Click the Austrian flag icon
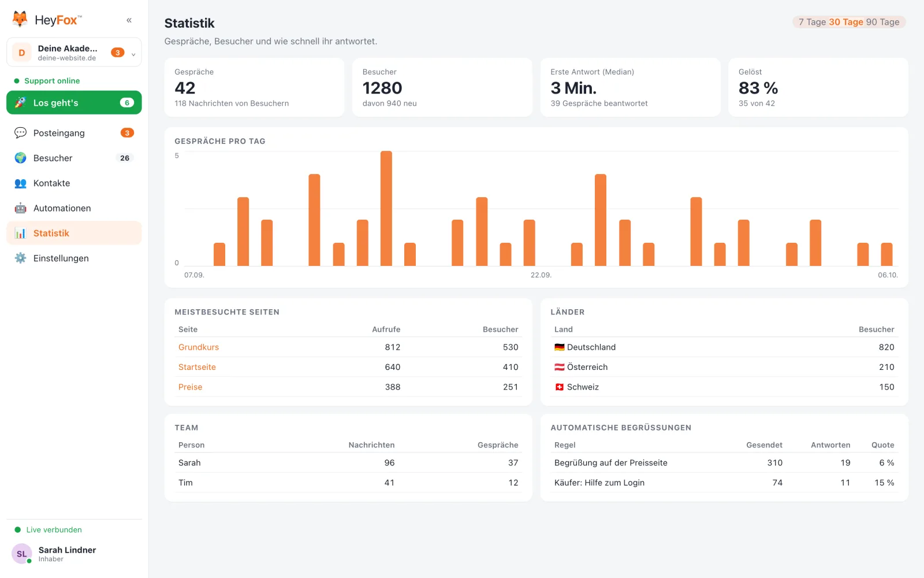 pos(559,367)
